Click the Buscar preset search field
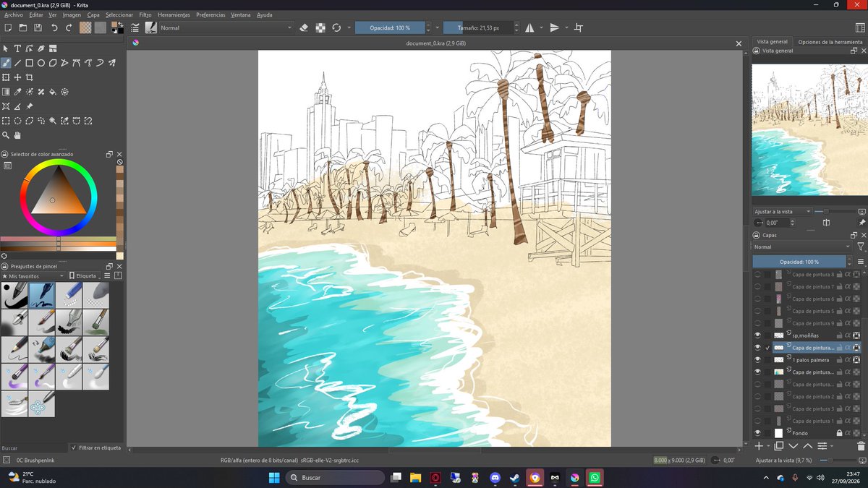868x488 pixels. click(34, 448)
